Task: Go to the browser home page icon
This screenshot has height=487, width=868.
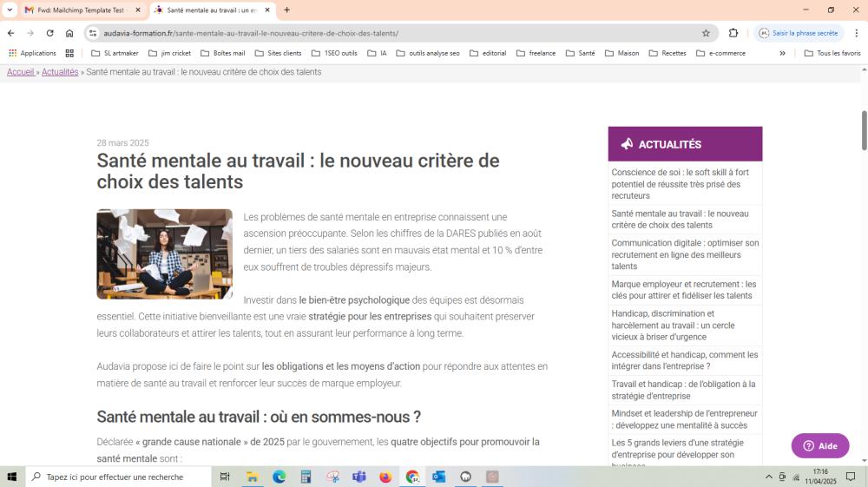Action: [x=69, y=33]
